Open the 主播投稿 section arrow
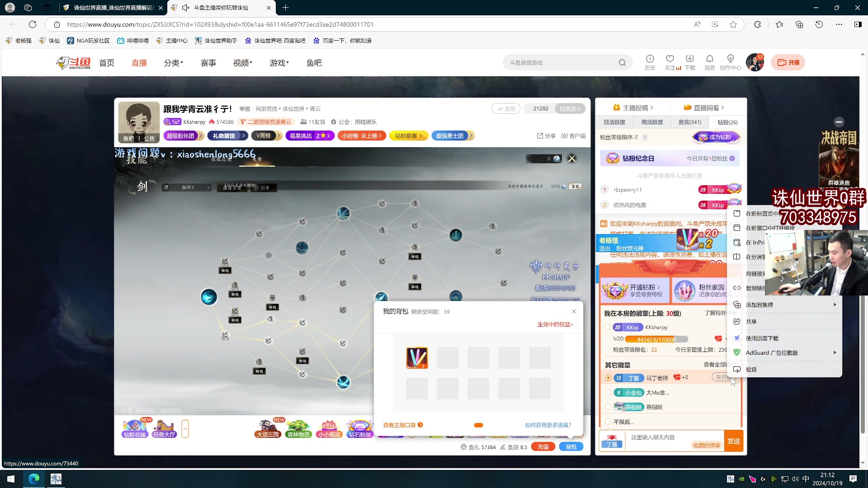 (651, 108)
